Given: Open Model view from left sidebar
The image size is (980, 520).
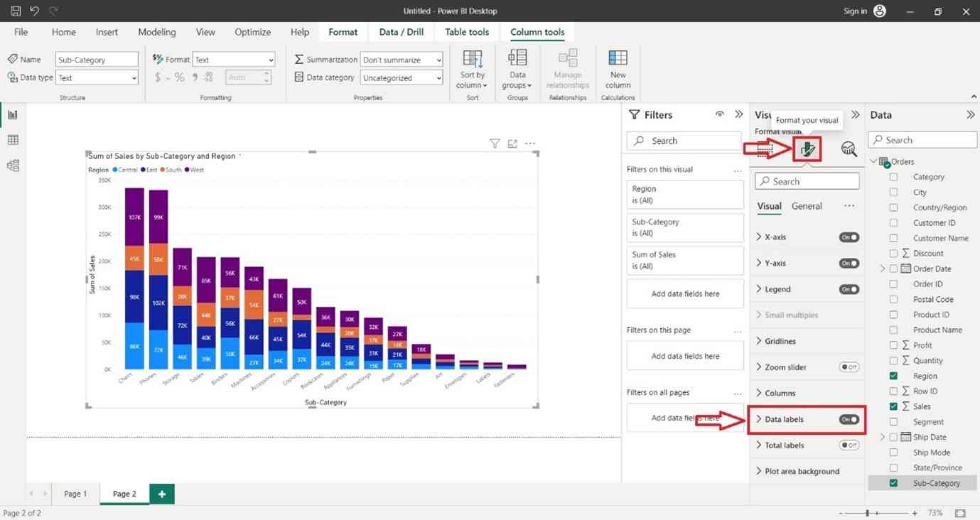Looking at the screenshot, I should click(x=13, y=166).
